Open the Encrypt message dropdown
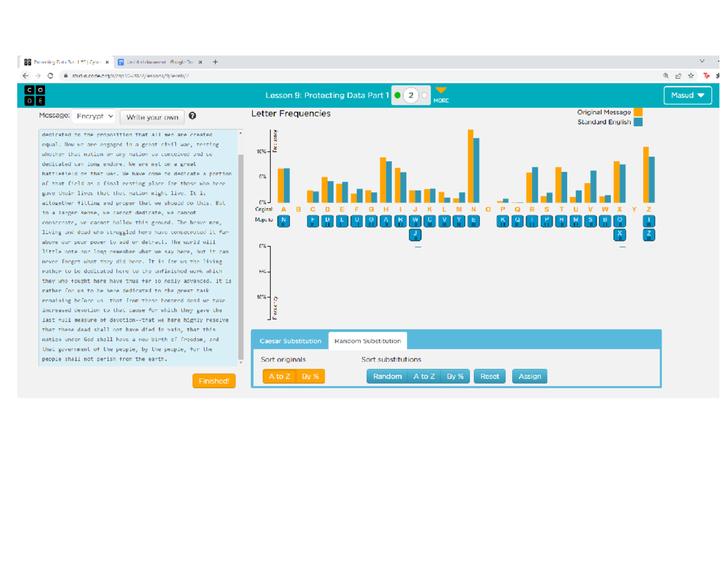 tap(95, 116)
